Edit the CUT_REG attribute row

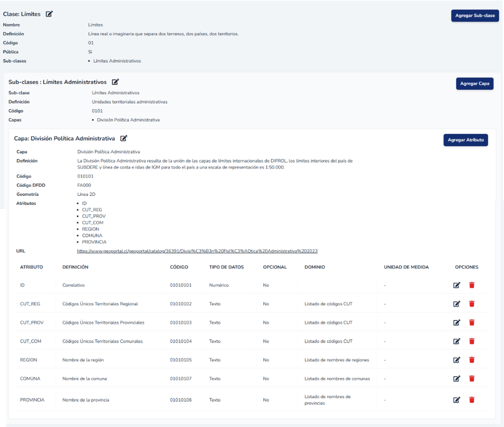(456, 303)
